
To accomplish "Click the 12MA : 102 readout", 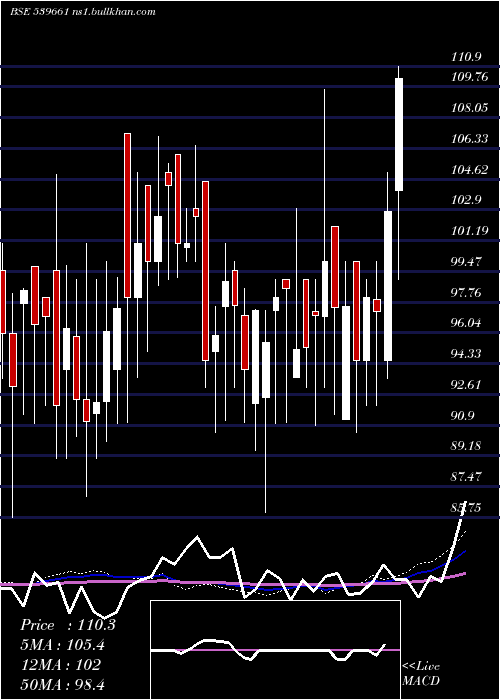I will click(61, 665).
